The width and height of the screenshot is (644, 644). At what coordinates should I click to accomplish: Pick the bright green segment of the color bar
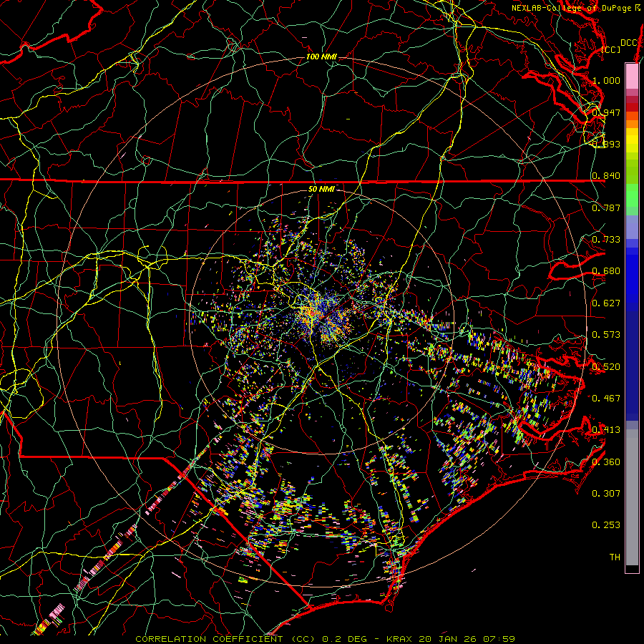[x=632, y=195]
